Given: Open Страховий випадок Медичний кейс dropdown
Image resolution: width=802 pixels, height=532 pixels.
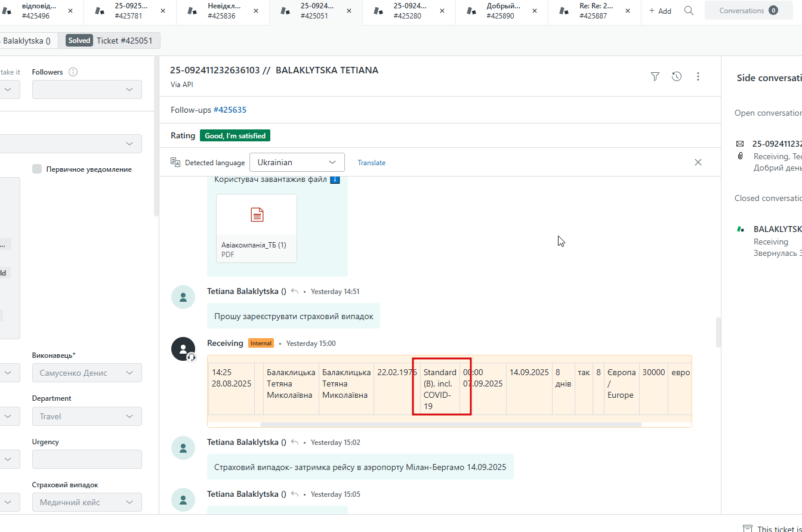Looking at the screenshot, I should pyautogui.click(x=87, y=502).
